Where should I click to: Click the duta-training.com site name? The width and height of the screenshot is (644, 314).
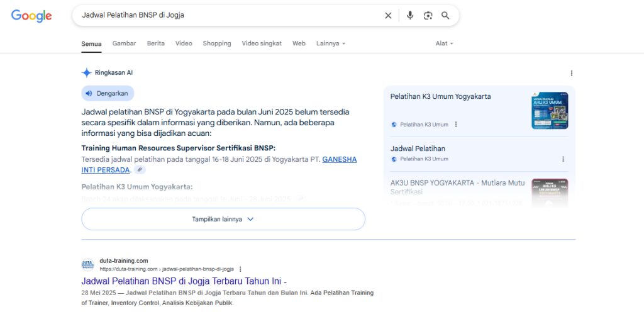124,261
